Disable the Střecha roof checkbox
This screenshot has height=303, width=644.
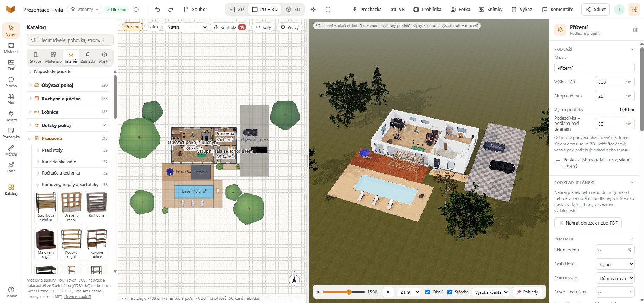tap(450, 292)
